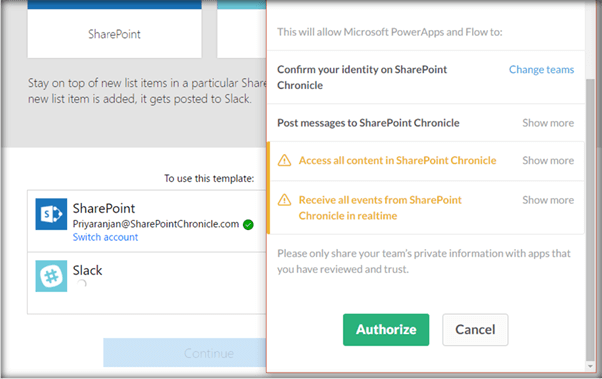
Task: Click the SharePoint connector name text
Action: point(104,209)
